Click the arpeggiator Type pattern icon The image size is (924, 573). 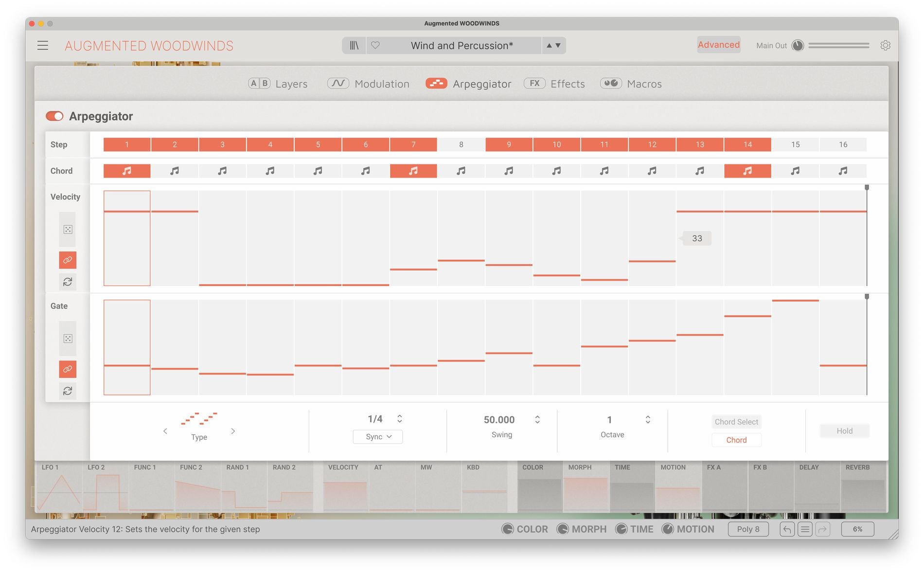(199, 419)
